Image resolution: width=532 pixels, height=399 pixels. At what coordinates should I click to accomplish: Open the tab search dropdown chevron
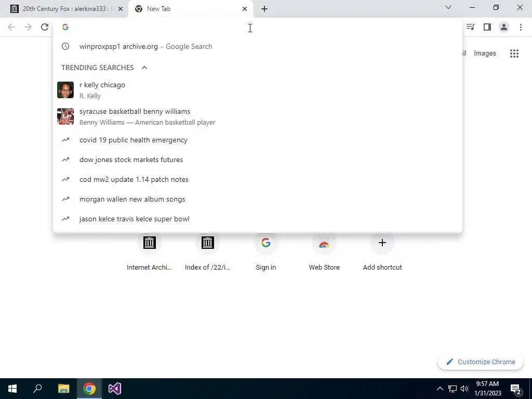point(448,7)
